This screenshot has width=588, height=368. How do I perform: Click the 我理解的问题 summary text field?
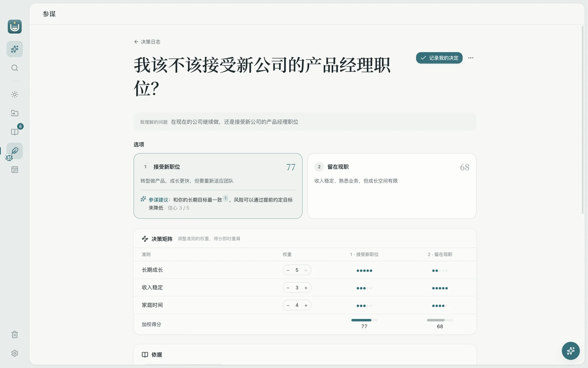click(x=305, y=122)
